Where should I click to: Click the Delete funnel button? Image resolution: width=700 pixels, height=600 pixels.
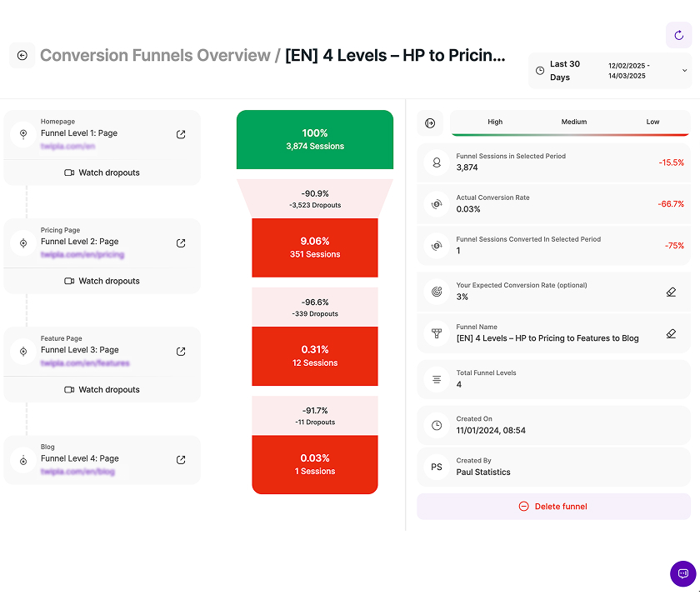553,506
